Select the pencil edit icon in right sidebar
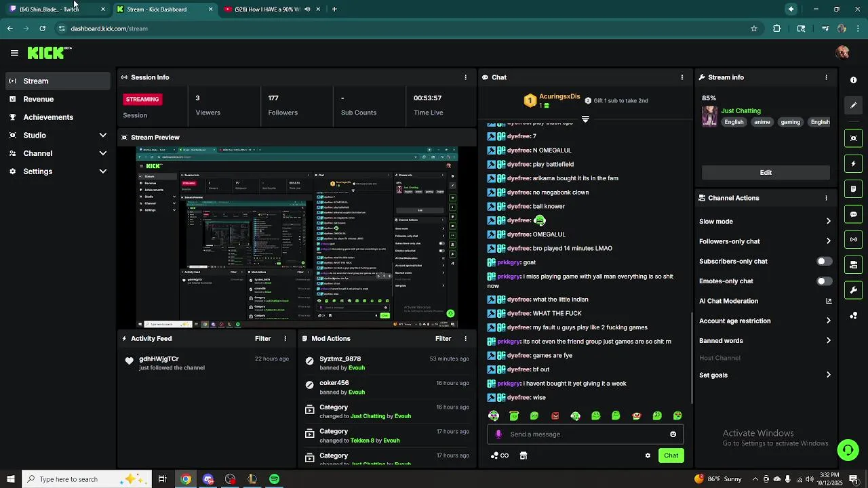This screenshot has width=868, height=488. click(853, 105)
